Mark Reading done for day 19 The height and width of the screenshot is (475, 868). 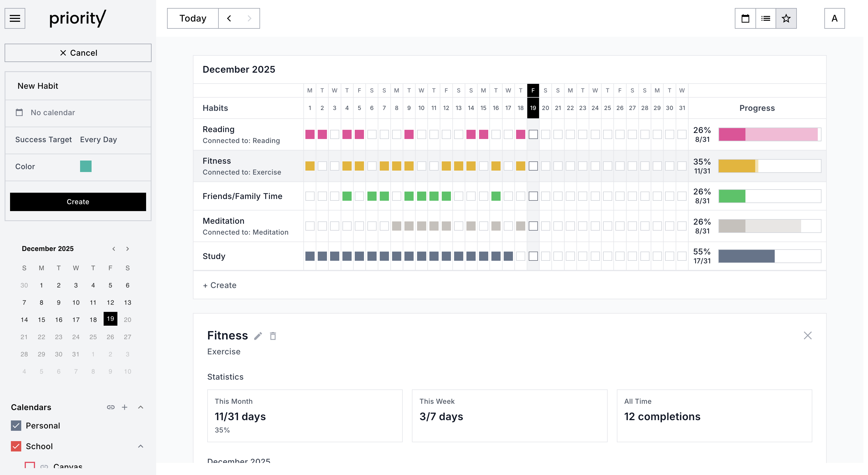(x=533, y=134)
